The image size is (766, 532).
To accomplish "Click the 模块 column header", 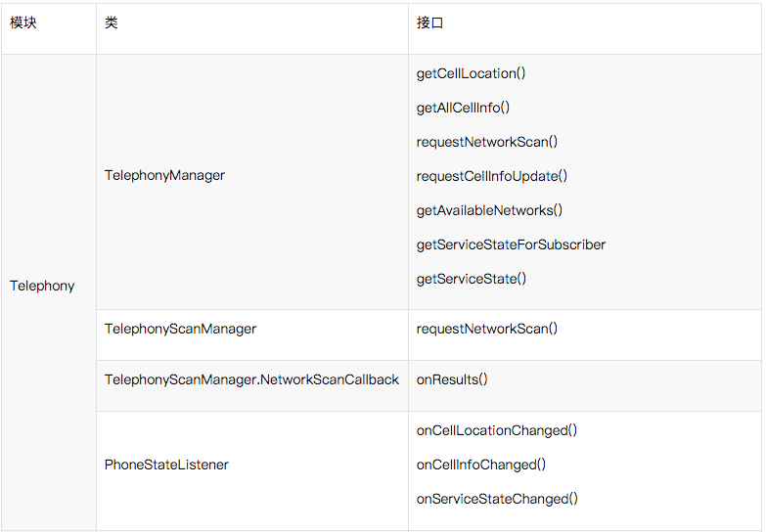I will [23, 22].
